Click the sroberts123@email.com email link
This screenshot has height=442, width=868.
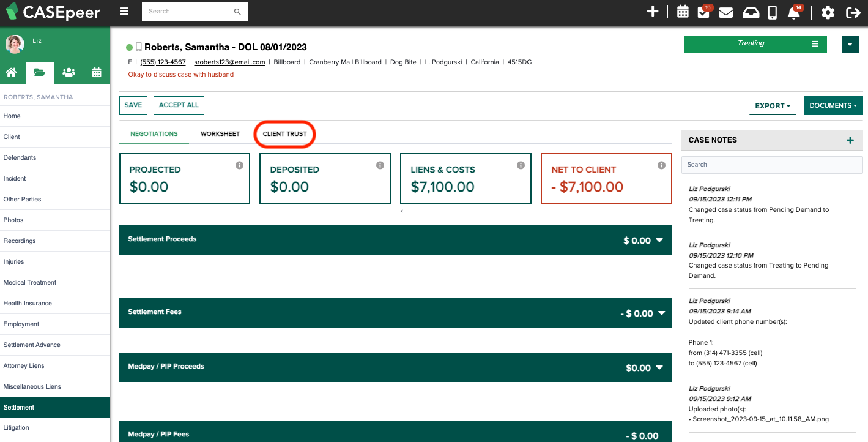click(229, 62)
